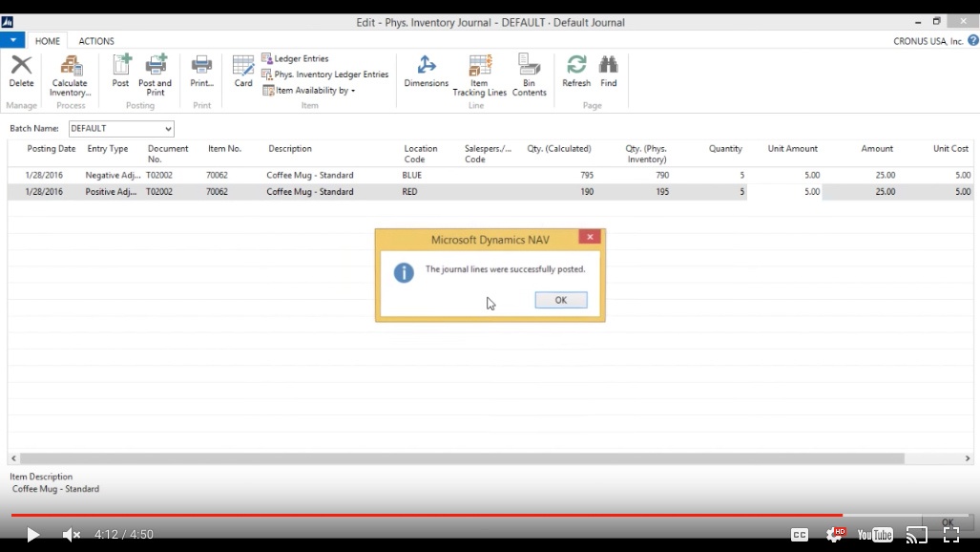
Task: Click the right arrow of the horizontal scrollbar
Action: [x=968, y=458]
